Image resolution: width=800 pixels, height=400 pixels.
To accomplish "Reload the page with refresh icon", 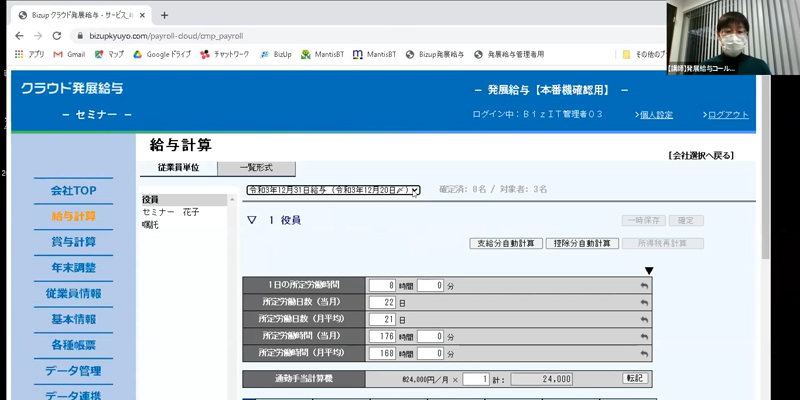I will click(57, 36).
